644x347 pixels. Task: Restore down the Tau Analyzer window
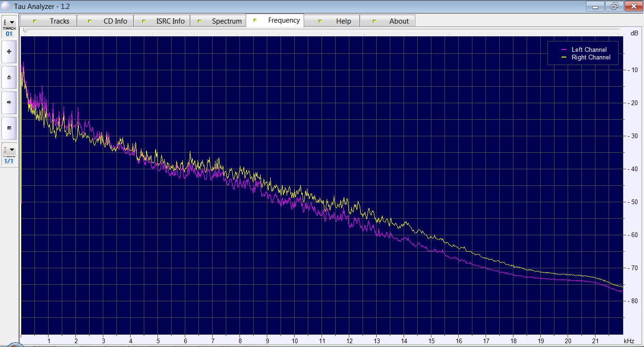[x=614, y=6]
